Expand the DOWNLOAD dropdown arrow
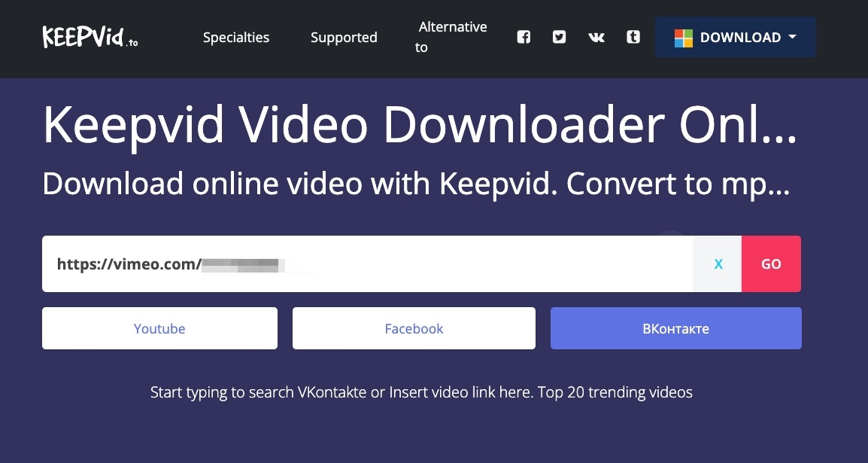868x463 pixels. [792, 37]
